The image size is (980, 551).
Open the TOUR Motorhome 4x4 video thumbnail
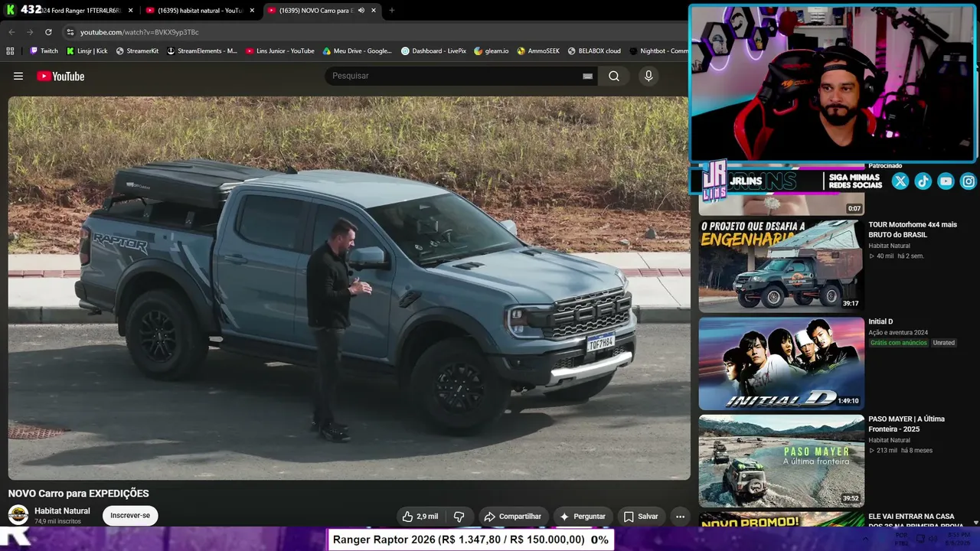pos(781,266)
